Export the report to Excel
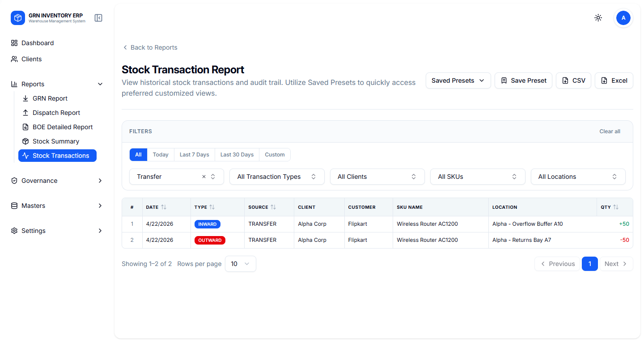644x342 pixels. (614, 80)
